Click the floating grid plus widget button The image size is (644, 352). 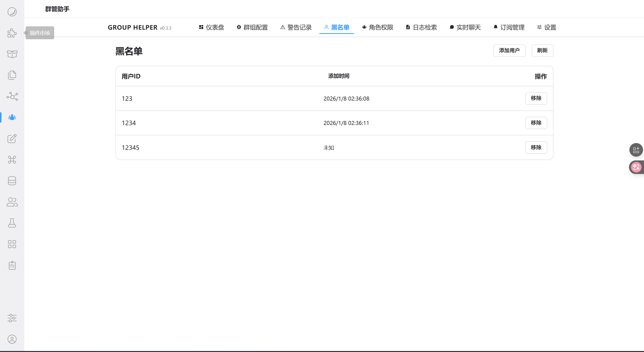tap(636, 150)
